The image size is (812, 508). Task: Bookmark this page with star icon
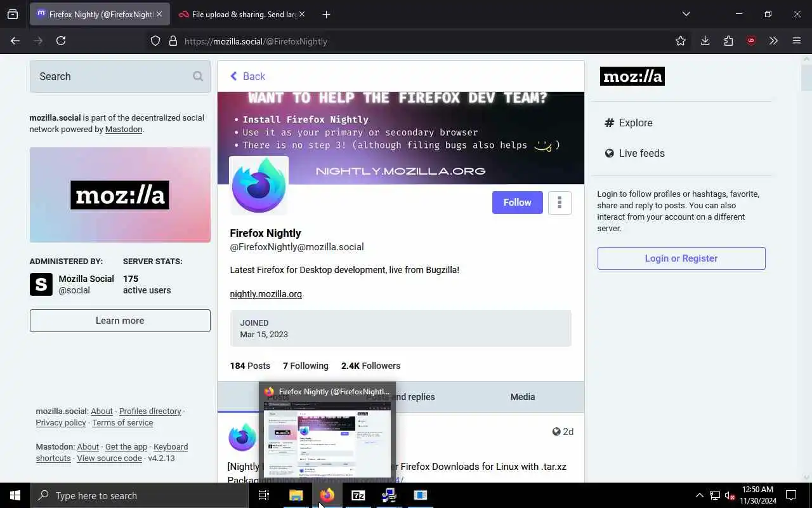coord(681,41)
